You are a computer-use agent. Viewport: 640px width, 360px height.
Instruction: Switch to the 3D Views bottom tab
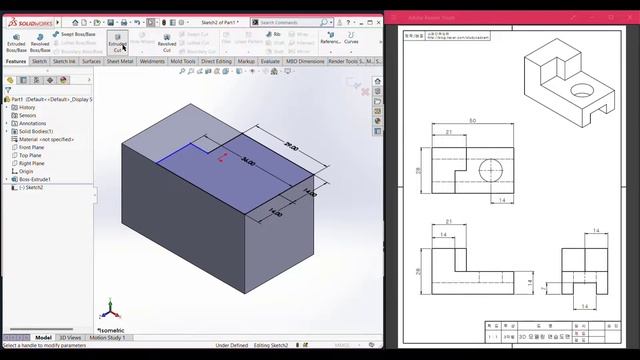pyautogui.click(x=70, y=338)
